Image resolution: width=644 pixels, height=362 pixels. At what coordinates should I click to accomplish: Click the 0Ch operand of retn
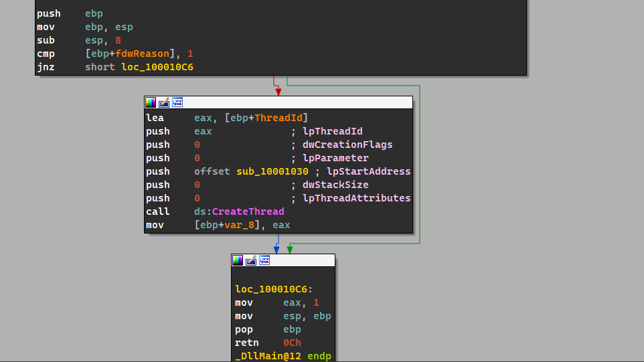point(292,343)
